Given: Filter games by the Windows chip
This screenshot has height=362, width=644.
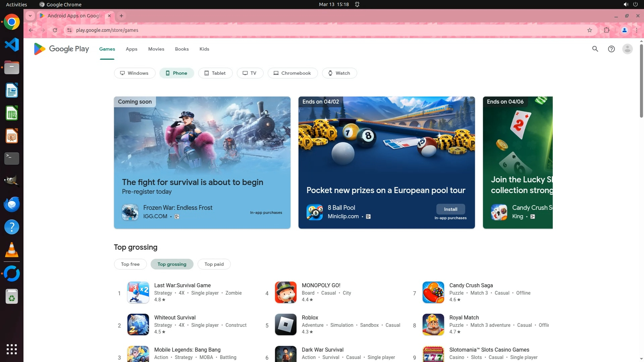Looking at the screenshot, I should pyautogui.click(x=135, y=73).
